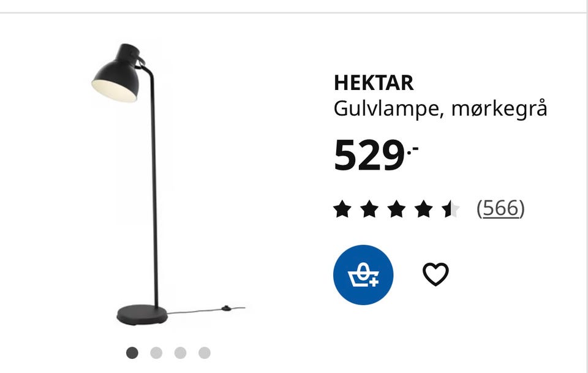Open the floor lamp product image
The image size is (588, 373).
coord(168,184)
